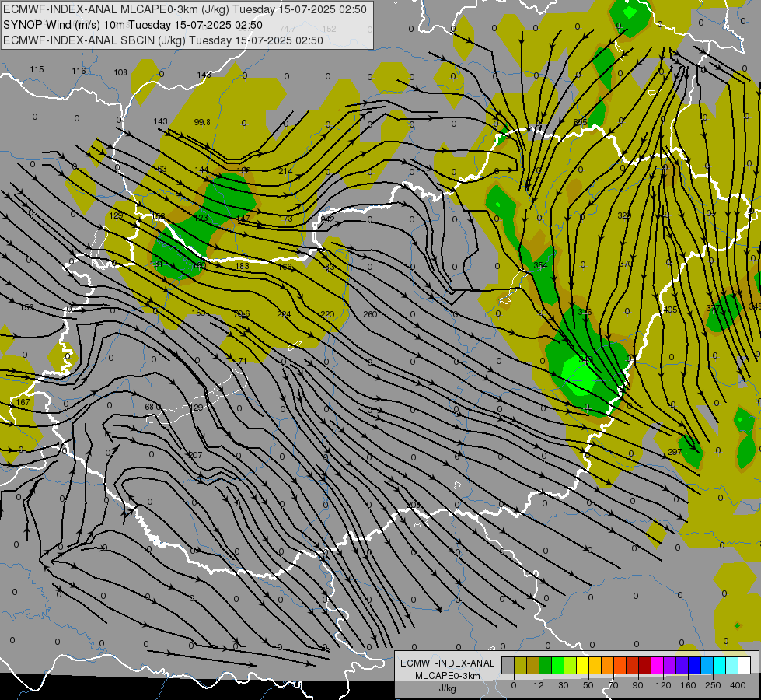The image size is (761, 700).
Task: Click the SBCIN header line
Action: (163, 40)
